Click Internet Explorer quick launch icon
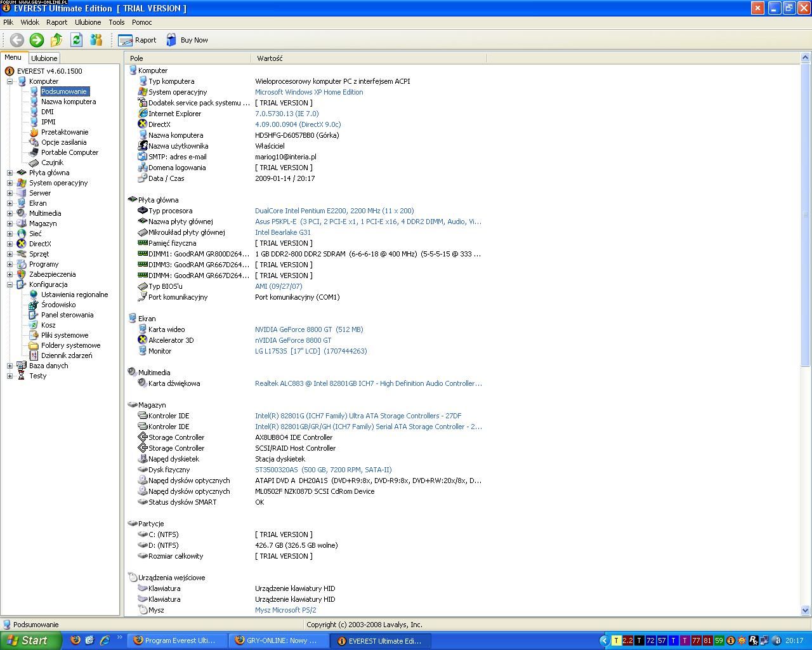The width and height of the screenshot is (812, 650). [x=105, y=640]
